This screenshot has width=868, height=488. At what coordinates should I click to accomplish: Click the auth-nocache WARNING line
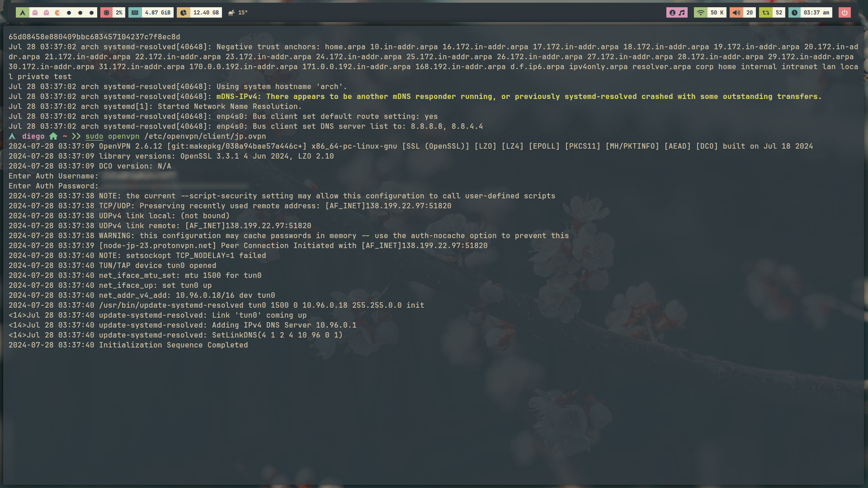[x=289, y=236]
